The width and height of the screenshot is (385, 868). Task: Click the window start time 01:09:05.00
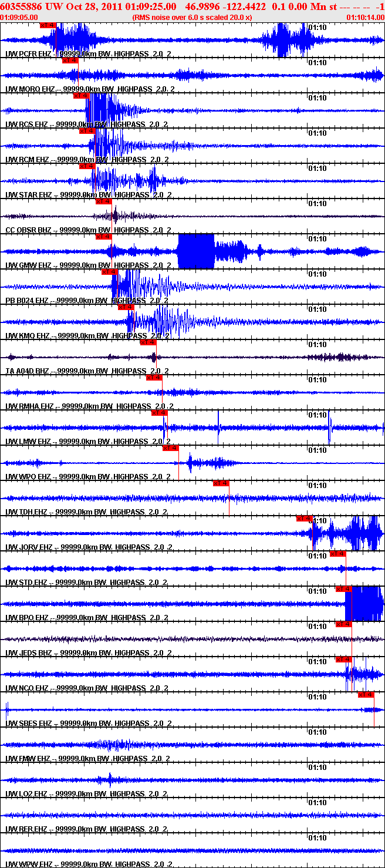(19, 18)
